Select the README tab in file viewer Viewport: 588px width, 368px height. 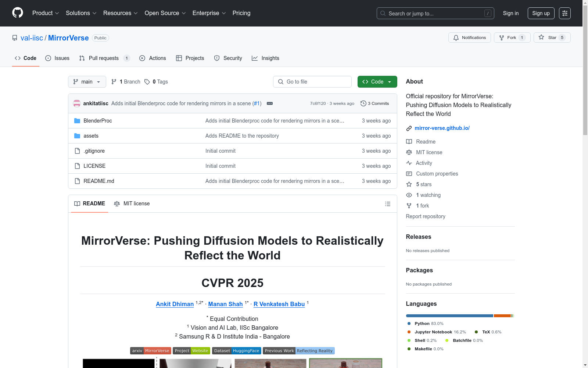point(90,204)
